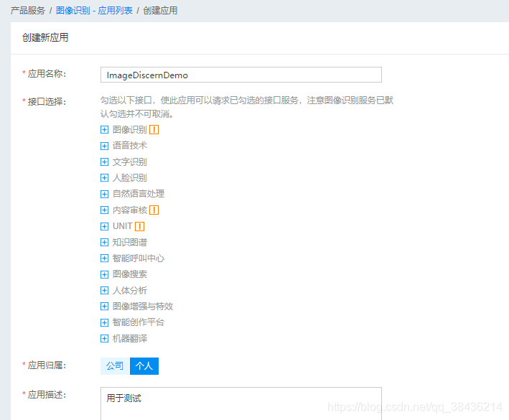Open the 图像识别 - 应用列表 breadcrumb link
This screenshot has height=420, width=509.
(x=94, y=10)
